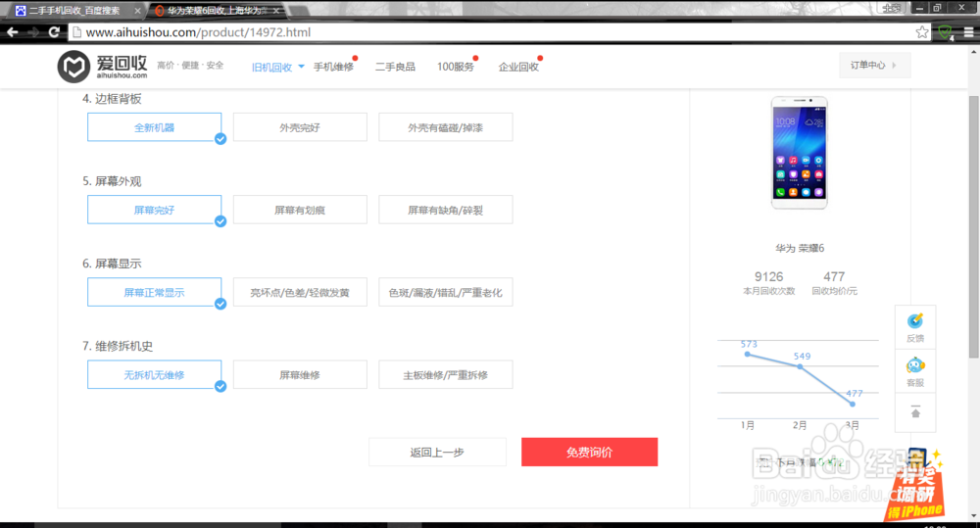Click the 477 March point on price chart
This screenshot has width=980, height=528.
853,405
